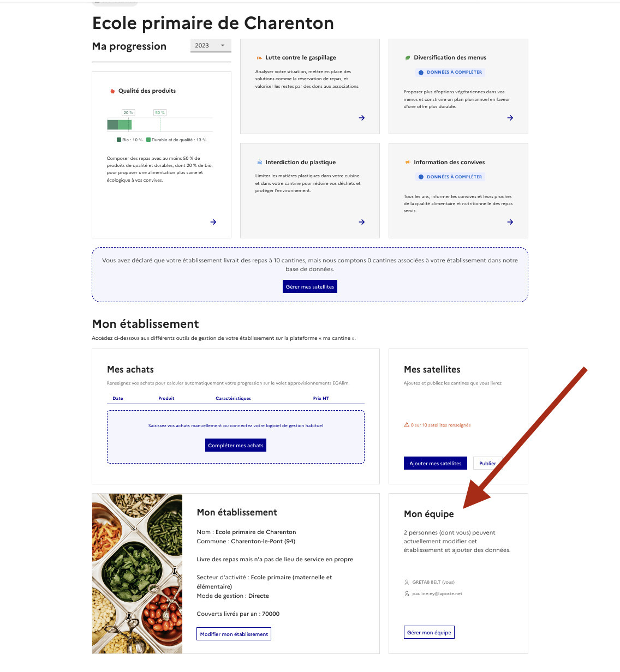Click the Bio progress bar segment
Screen dimensions: 620x672
[x=112, y=125]
